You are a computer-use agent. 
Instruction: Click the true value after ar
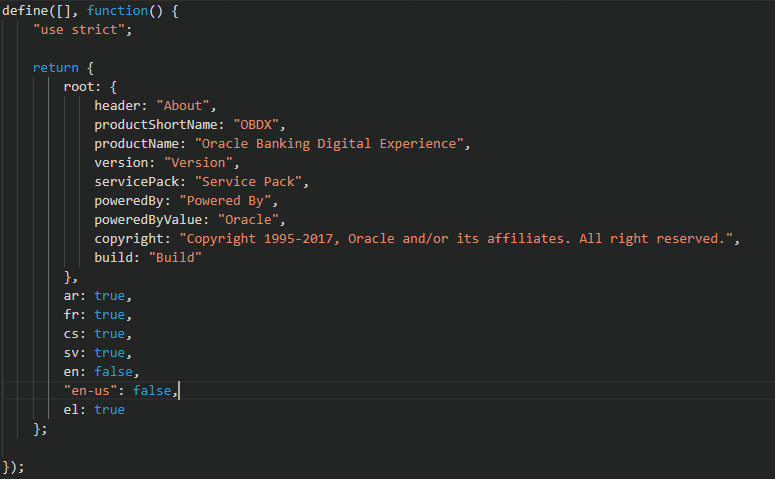(110, 296)
